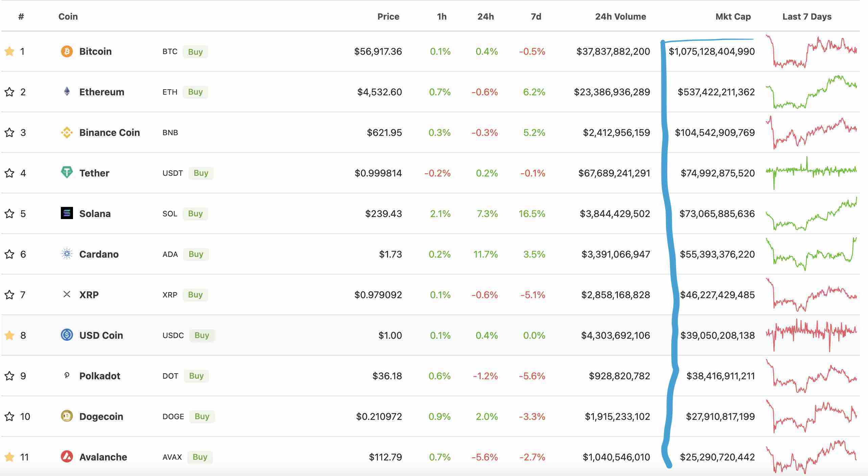Click the USD Coin logo icon

(x=67, y=335)
